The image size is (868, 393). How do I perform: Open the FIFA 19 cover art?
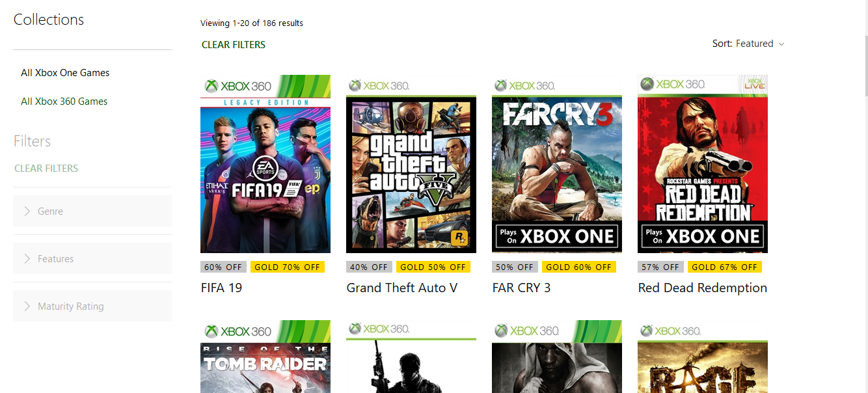click(x=265, y=164)
